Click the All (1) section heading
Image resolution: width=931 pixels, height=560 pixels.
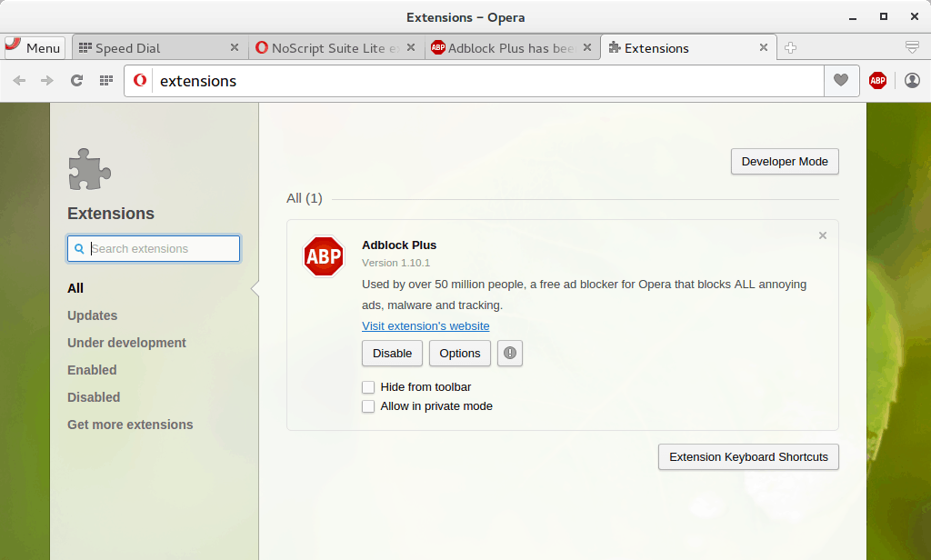point(304,198)
